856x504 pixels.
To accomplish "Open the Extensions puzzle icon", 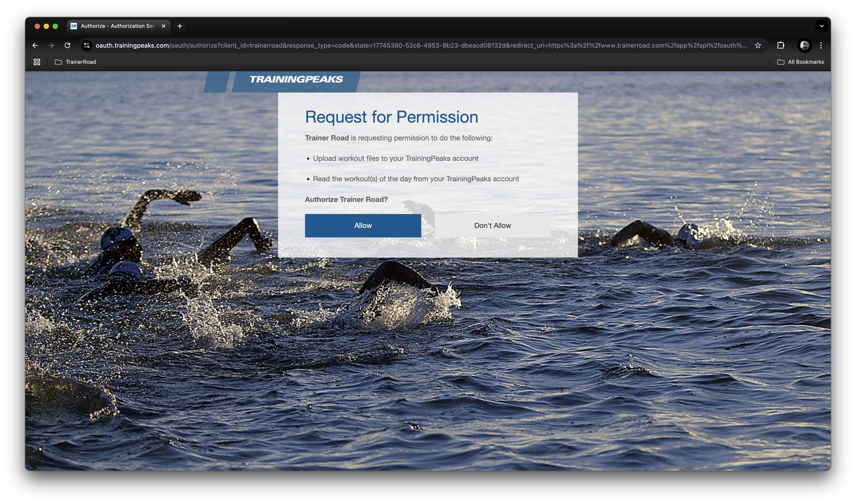I will (x=780, y=45).
